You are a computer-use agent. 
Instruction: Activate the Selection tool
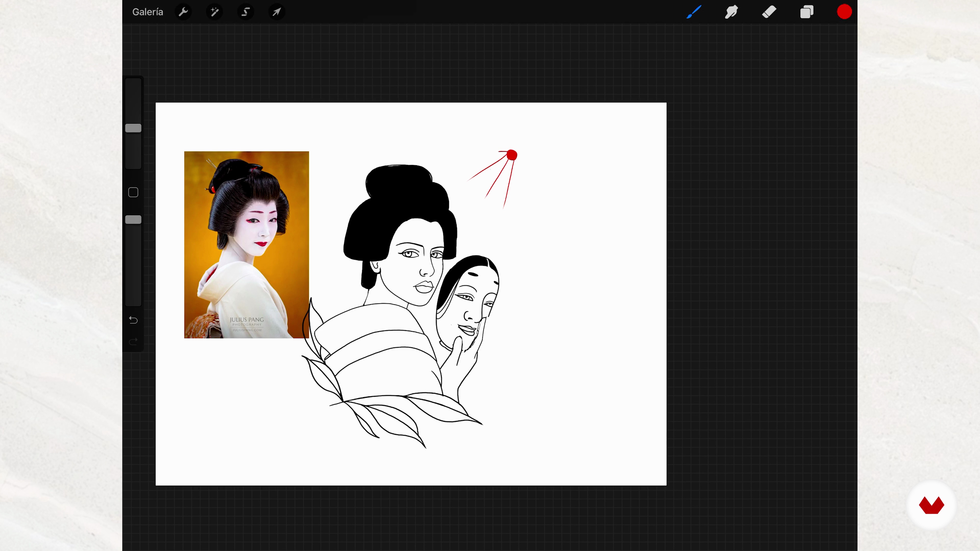(x=246, y=12)
